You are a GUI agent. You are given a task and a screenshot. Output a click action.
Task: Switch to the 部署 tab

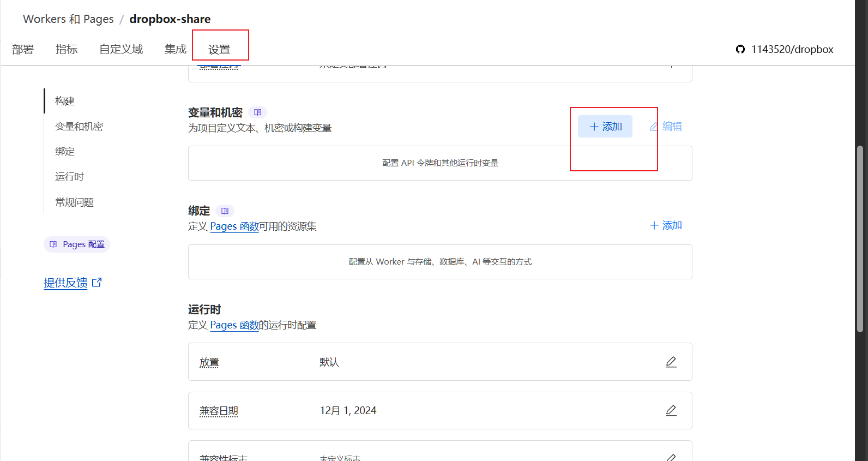click(x=23, y=50)
